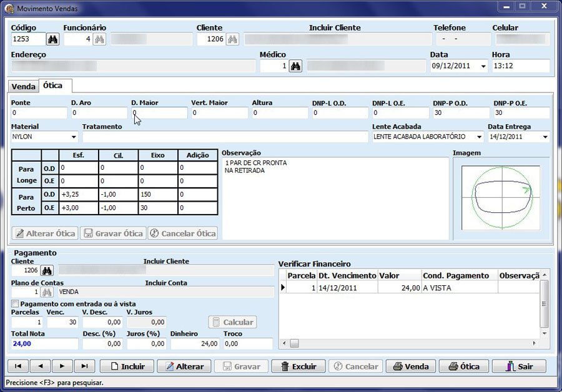Click the Gravar Ótica button
The height and width of the screenshot is (392, 562).
tap(113, 233)
